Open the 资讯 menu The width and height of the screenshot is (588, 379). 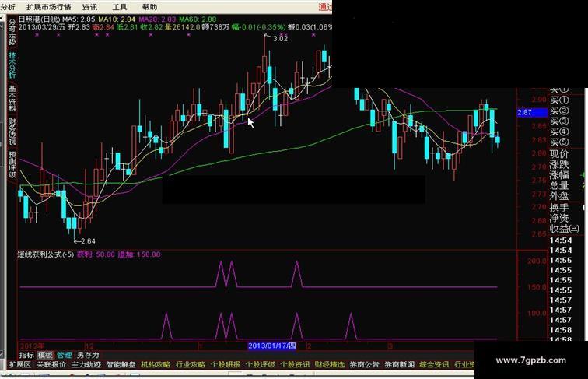[89, 7]
